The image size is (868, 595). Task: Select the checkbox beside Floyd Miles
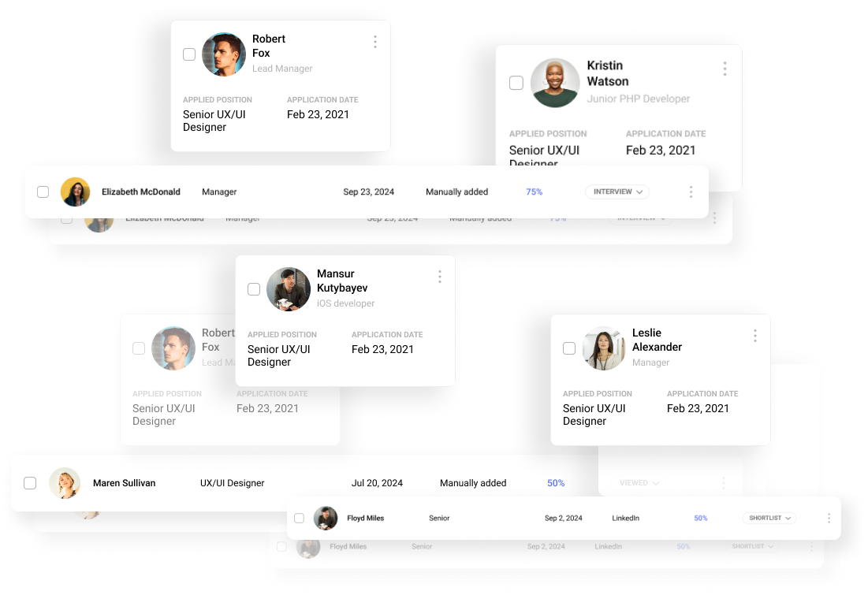pyautogui.click(x=300, y=518)
